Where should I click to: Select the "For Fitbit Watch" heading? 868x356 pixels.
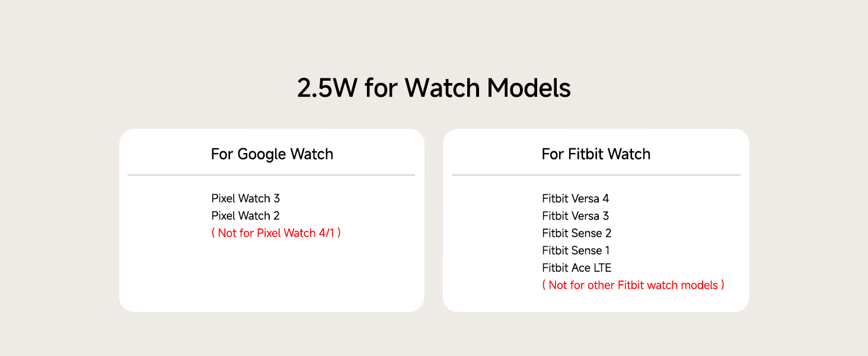click(596, 154)
